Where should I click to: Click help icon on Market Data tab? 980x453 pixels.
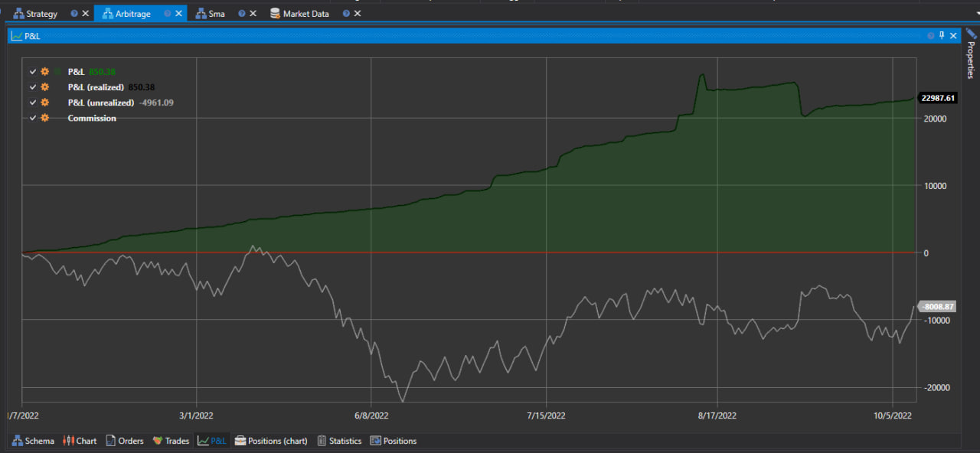click(x=346, y=14)
